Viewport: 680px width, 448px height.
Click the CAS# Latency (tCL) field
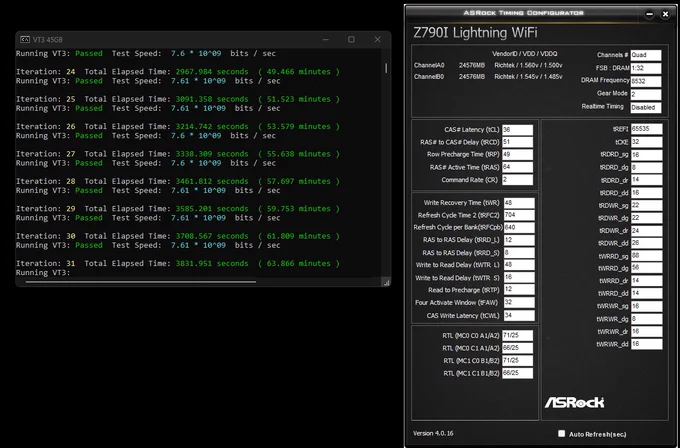point(517,130)
